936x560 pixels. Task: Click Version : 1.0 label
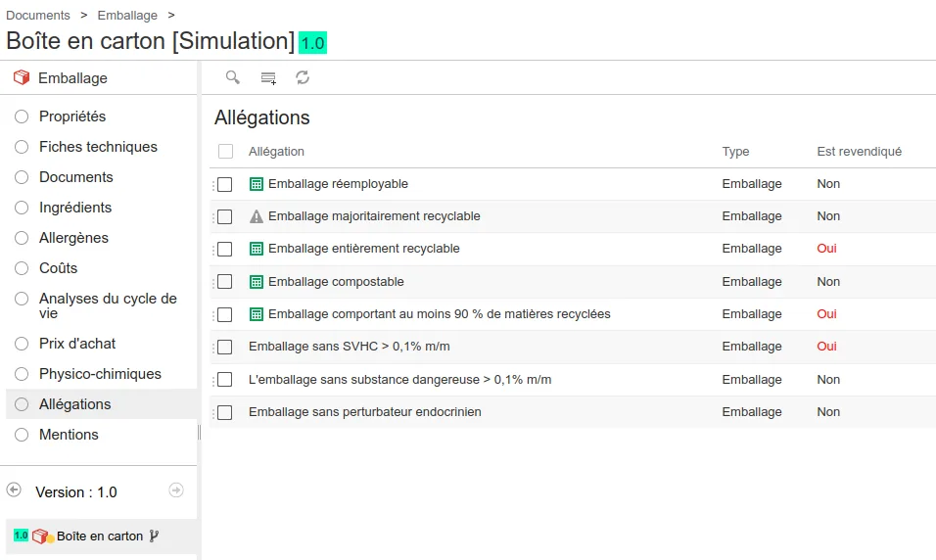pos(76,492)
